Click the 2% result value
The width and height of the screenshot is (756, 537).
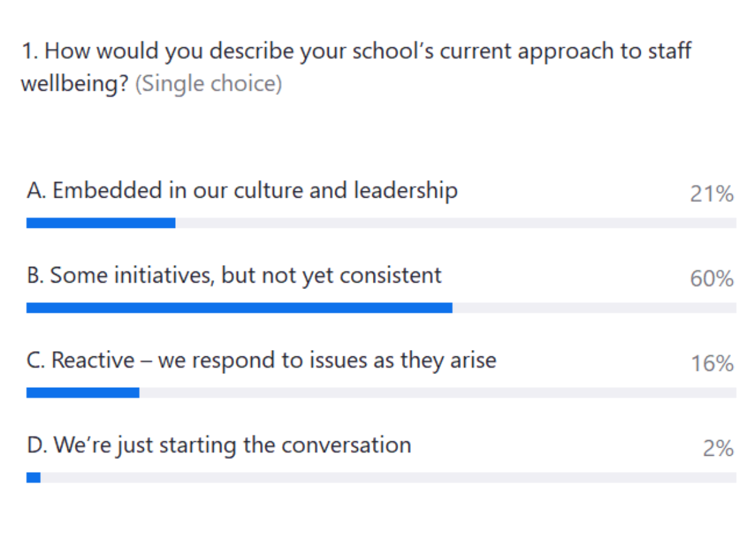tap(718, 449)
